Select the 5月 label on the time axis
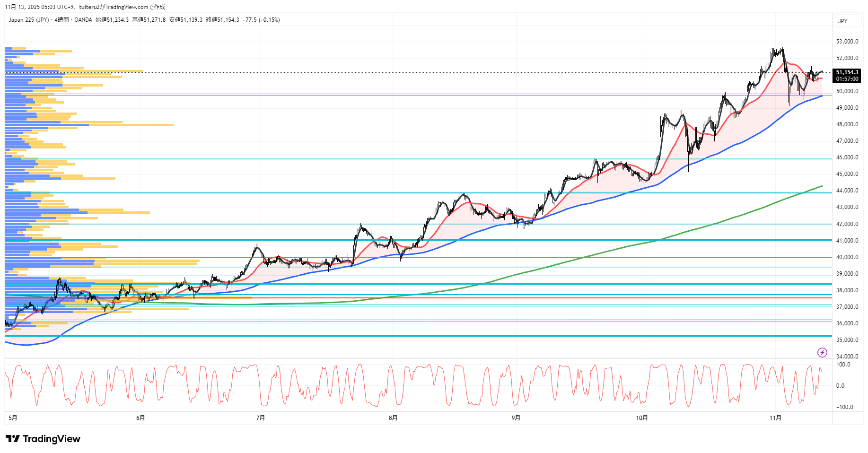This screenshot has height=453, width=868. 13,418
